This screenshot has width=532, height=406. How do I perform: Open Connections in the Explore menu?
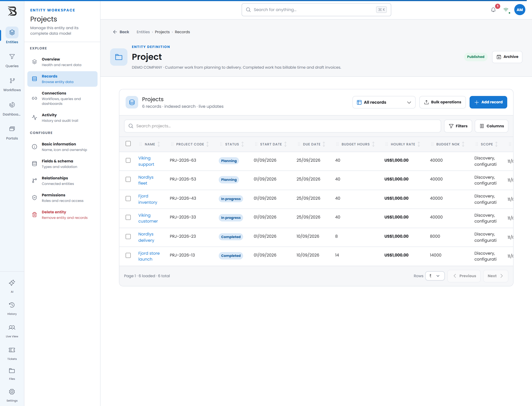(x=62, y=98)
